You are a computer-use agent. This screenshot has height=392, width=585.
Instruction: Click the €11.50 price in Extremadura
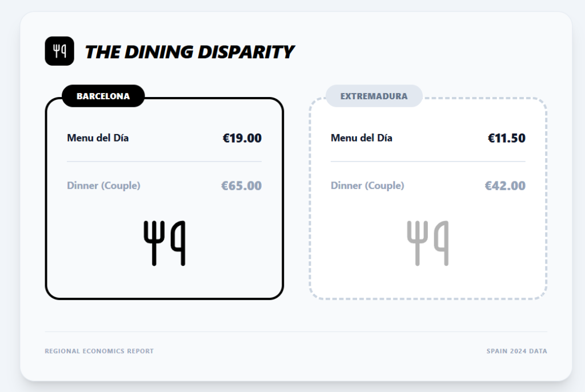click(x=506, y=138)
